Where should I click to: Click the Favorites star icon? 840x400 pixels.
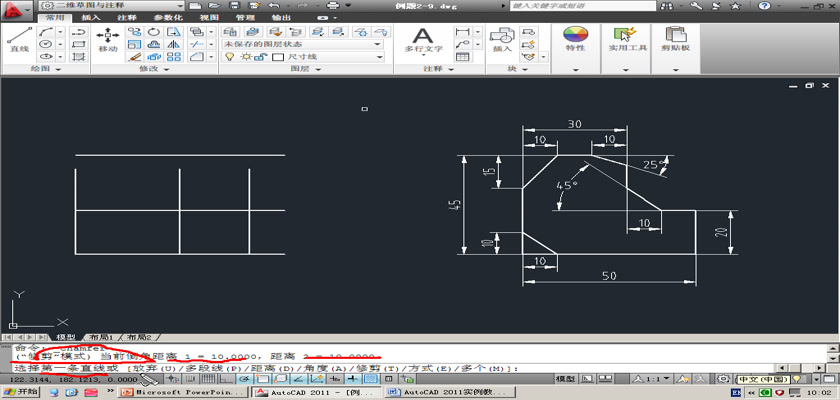click(736, 6)
